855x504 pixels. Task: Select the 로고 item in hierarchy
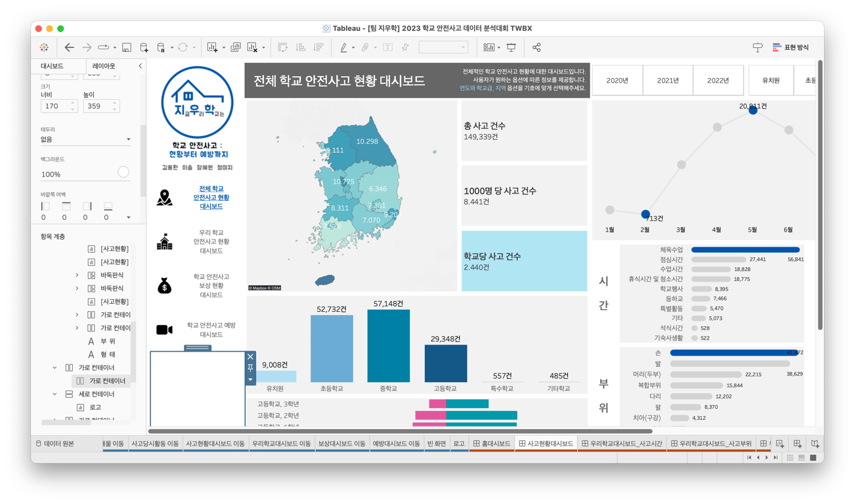pyautogui.click(x=95, y=408)
